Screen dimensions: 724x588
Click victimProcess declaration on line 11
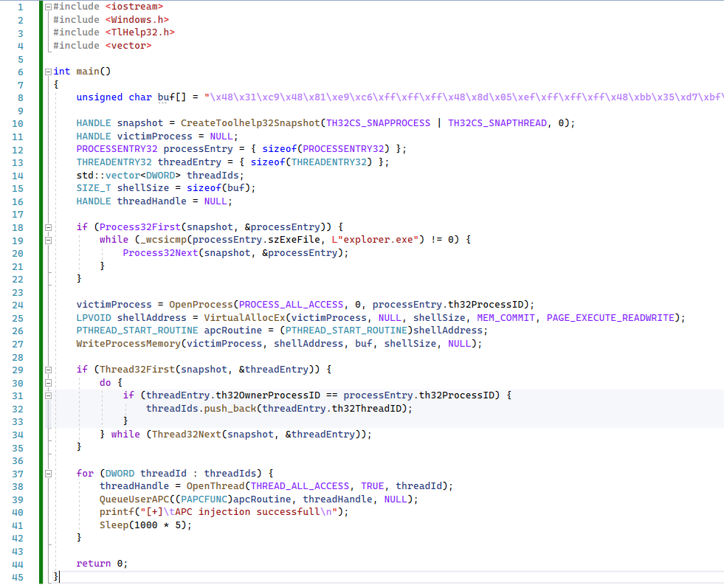[155, 136]
